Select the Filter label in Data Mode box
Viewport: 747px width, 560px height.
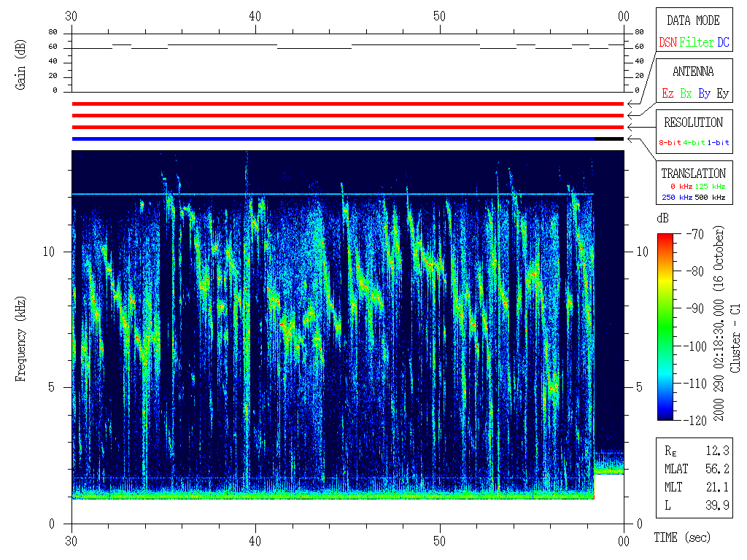click(697, 42)
